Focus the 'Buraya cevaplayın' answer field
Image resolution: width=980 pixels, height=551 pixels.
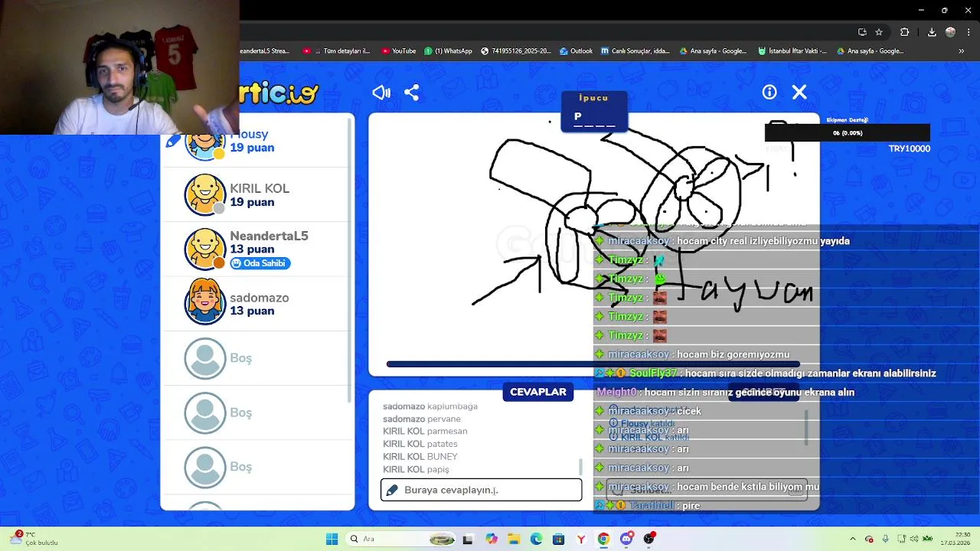pos(481,490)
